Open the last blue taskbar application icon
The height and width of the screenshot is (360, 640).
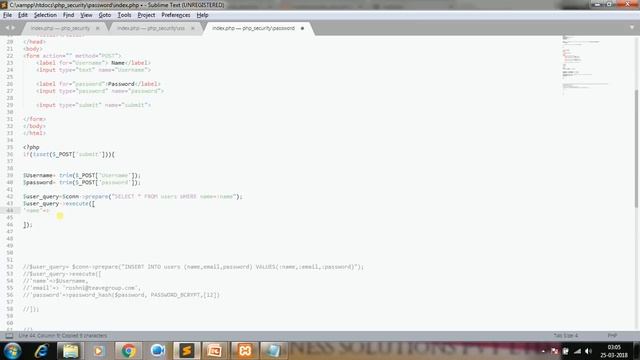point(273,351)
